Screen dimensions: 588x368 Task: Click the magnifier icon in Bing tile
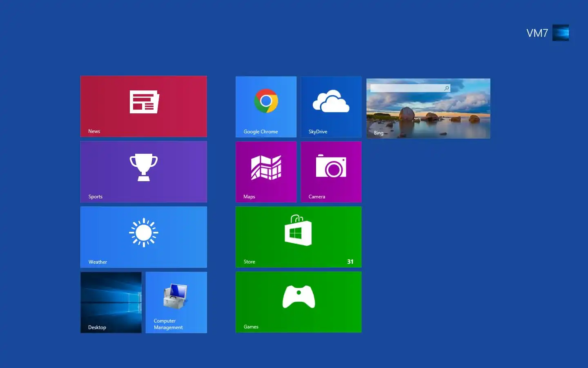[x=447, y=88]
